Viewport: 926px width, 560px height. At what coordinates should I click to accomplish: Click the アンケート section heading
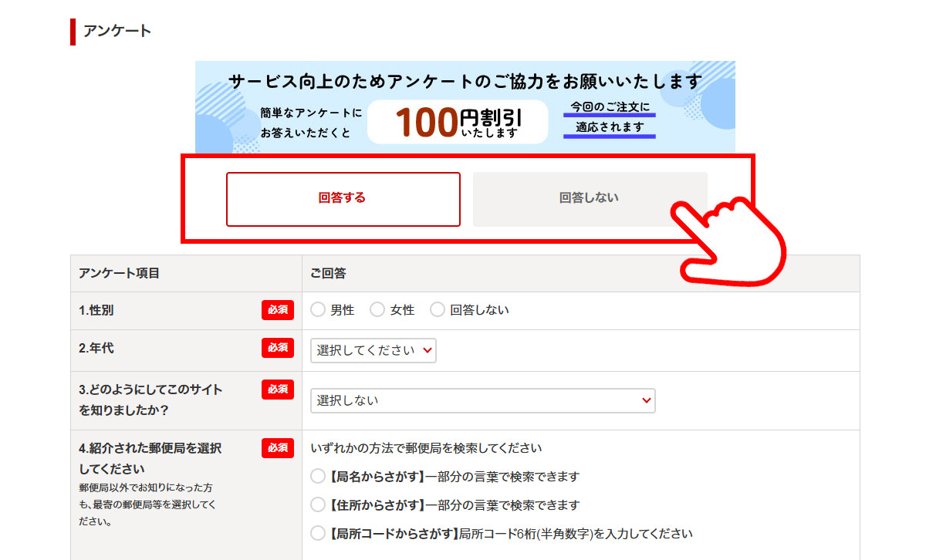click(117, 32)
